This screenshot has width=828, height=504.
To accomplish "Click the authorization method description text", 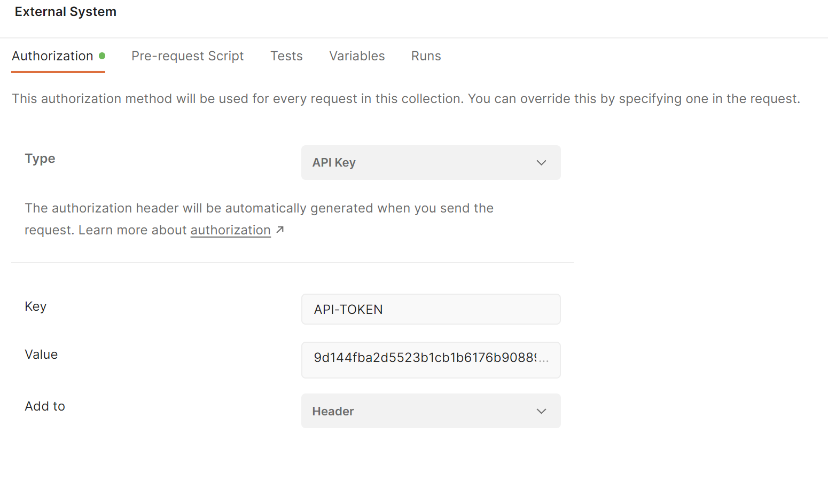I will click(405, 99).
